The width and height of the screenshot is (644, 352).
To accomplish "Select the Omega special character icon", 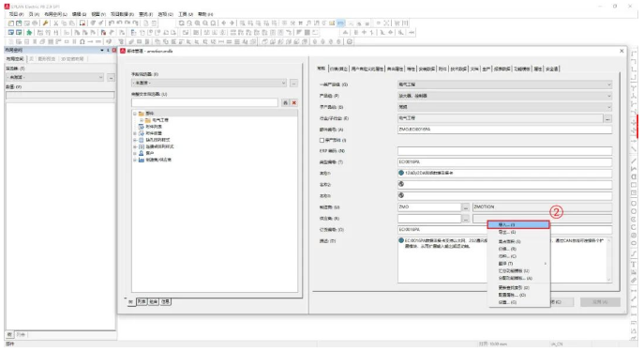I will click(x=82, y=41).
